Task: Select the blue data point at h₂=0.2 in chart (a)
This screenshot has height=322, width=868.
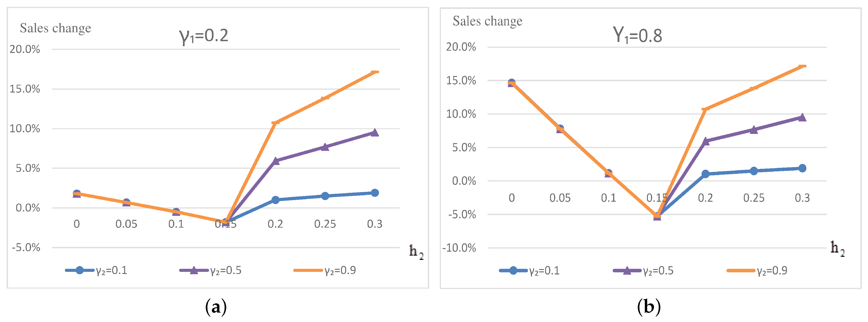Action: [x=275, y=200]
